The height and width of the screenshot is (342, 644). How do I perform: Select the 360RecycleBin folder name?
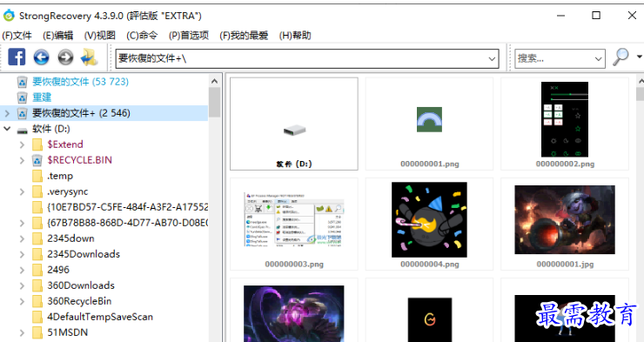pyautogui.click(x=79, y=301)
